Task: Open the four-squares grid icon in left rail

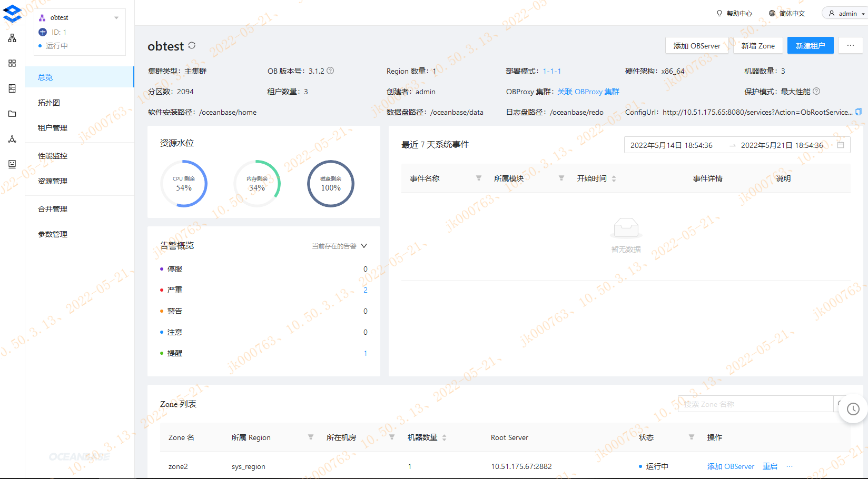Action: click(12, 63)
